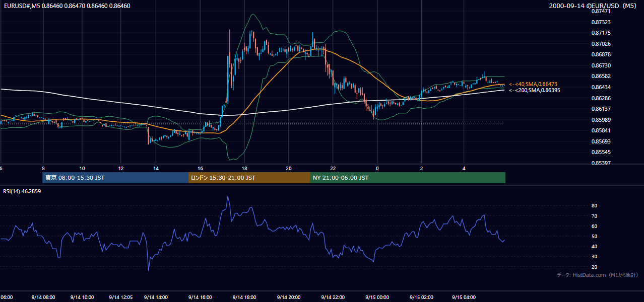Screen dimensions: 644x302
Task: Click hour marker 18 under the price chart
Action: pos(244,168)
